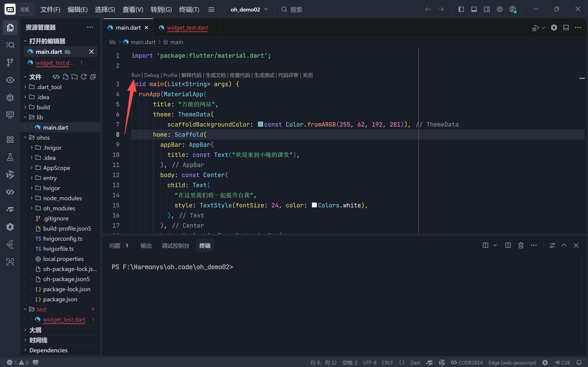Delete the terminal with trash icon

pyautogui.click(x=521, y=246)
